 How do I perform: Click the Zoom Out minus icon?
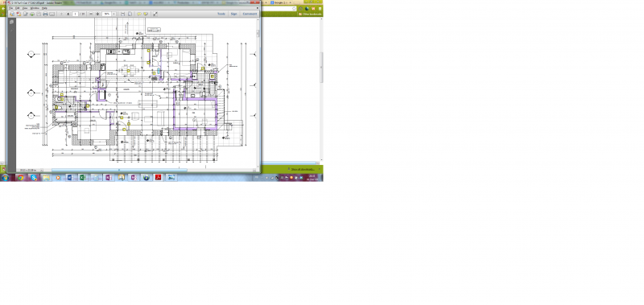point(91,14)
